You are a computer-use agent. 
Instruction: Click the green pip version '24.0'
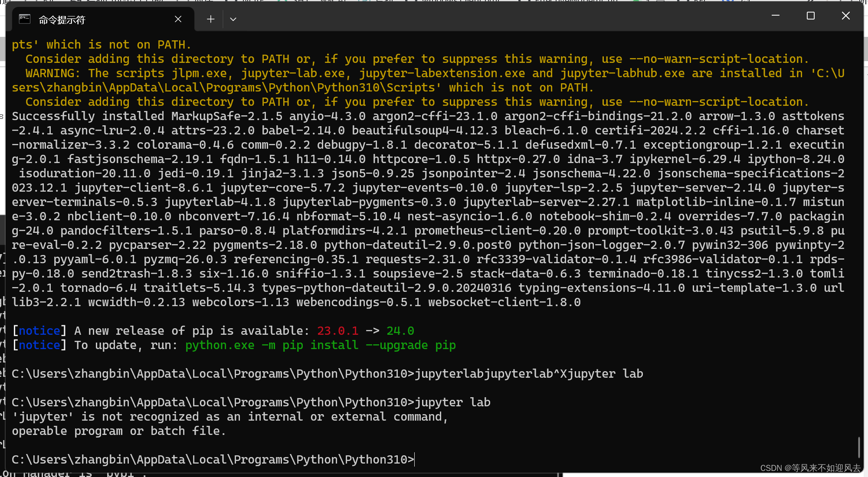(x=400, y=331)
